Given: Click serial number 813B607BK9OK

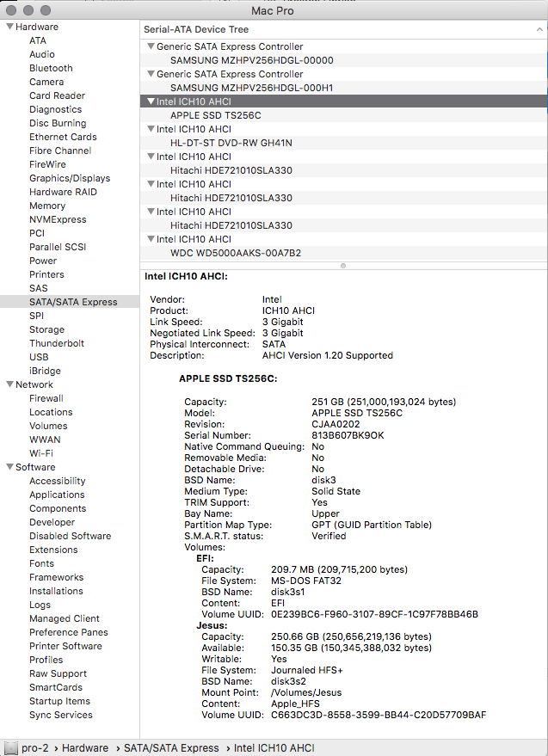Looking at the screenshot, I should coord(348,435).
